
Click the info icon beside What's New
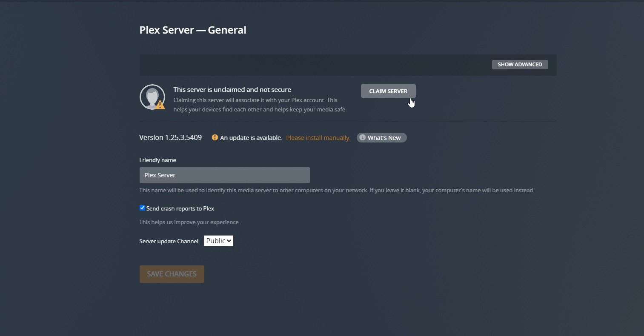(x=363, y=137)
